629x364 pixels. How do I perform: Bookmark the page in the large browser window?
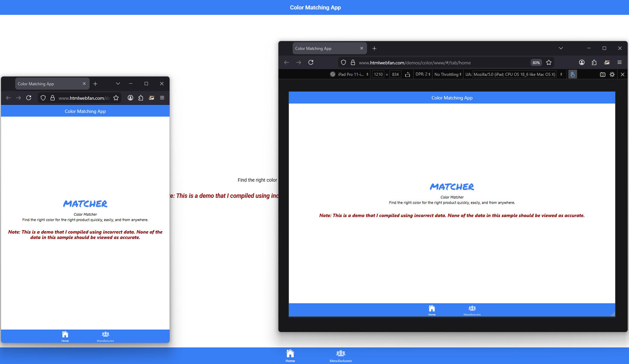pos(549,63)
